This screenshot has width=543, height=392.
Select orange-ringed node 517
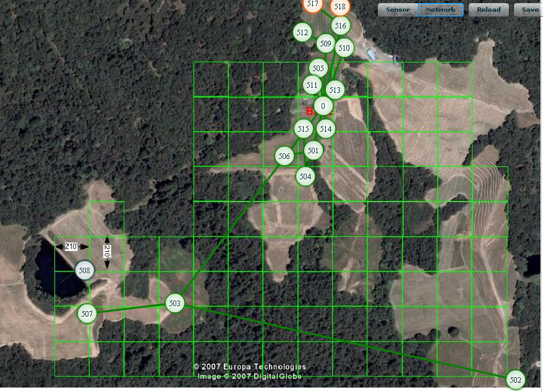coord(313,4)
